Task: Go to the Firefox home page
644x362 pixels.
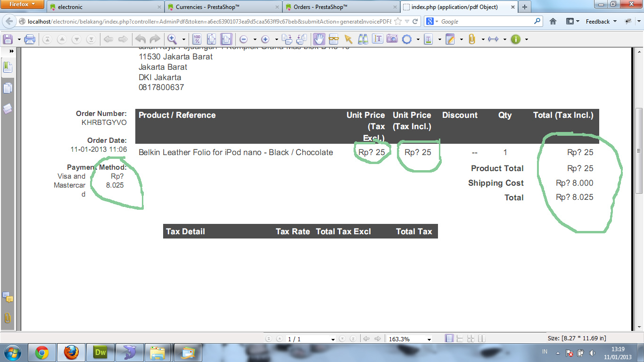Action: click(x=553, y=21)
